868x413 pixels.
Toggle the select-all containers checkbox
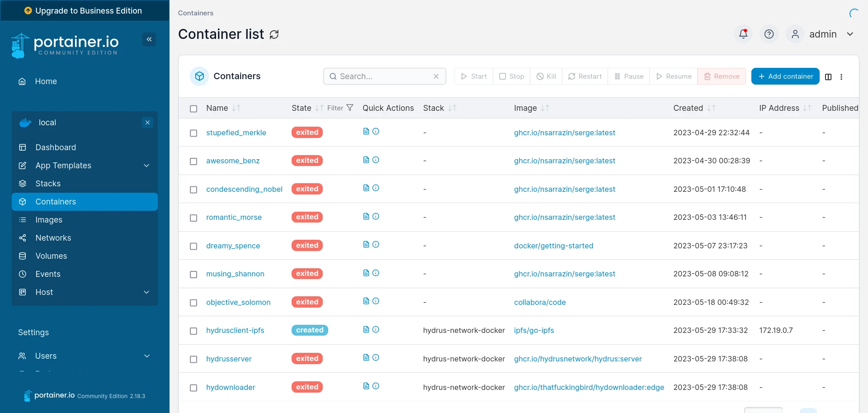[193, 109]
